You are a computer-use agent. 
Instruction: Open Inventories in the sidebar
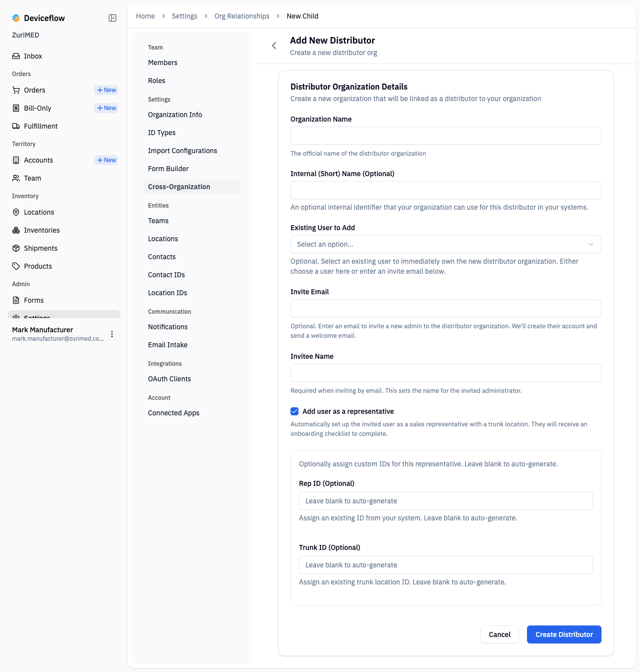[64, 230]
